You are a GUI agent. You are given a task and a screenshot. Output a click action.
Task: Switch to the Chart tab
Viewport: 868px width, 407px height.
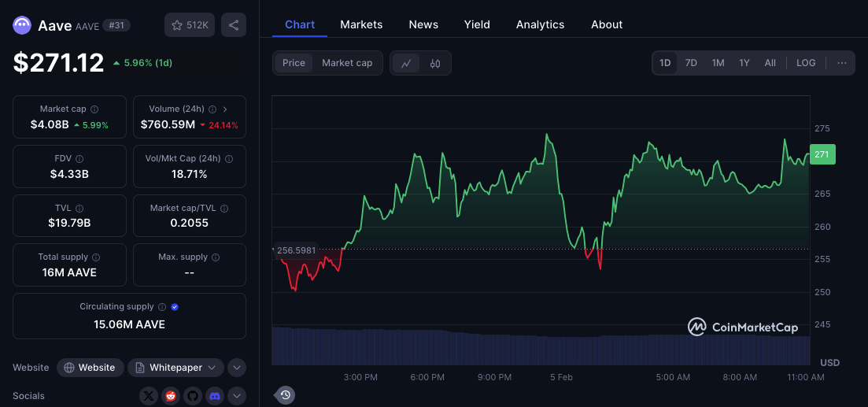(300, 24)
